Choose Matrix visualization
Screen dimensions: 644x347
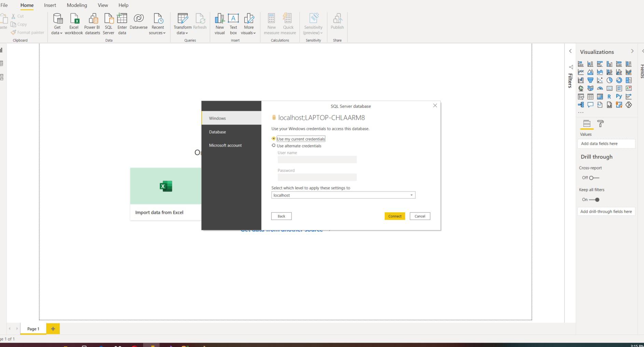[x=600, y=97]
